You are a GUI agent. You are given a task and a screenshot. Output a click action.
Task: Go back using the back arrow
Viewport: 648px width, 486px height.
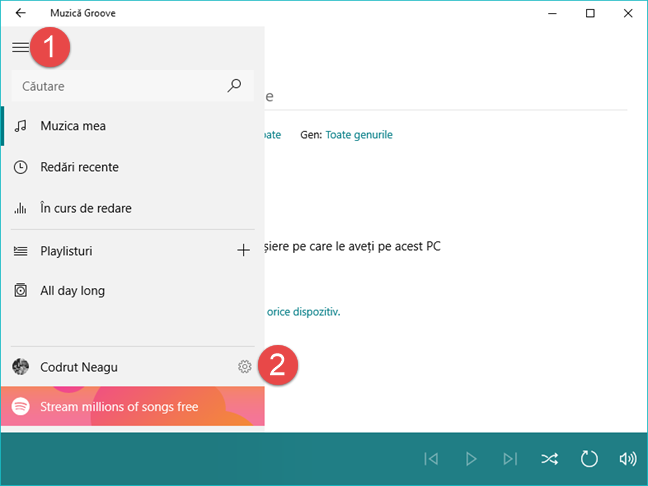(x=20, y=13)
